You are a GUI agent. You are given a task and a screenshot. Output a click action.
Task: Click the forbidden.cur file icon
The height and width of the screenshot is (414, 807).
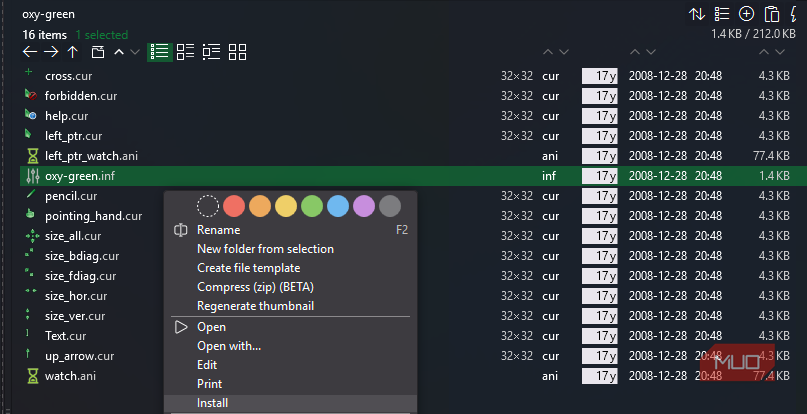point(31,94)
